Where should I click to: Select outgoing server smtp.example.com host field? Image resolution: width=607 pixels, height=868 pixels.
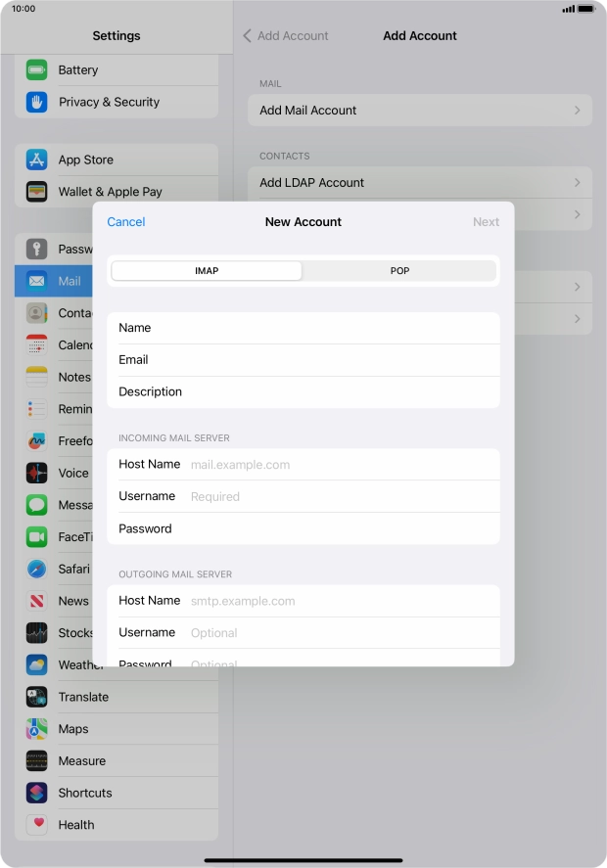coord(338,601)
